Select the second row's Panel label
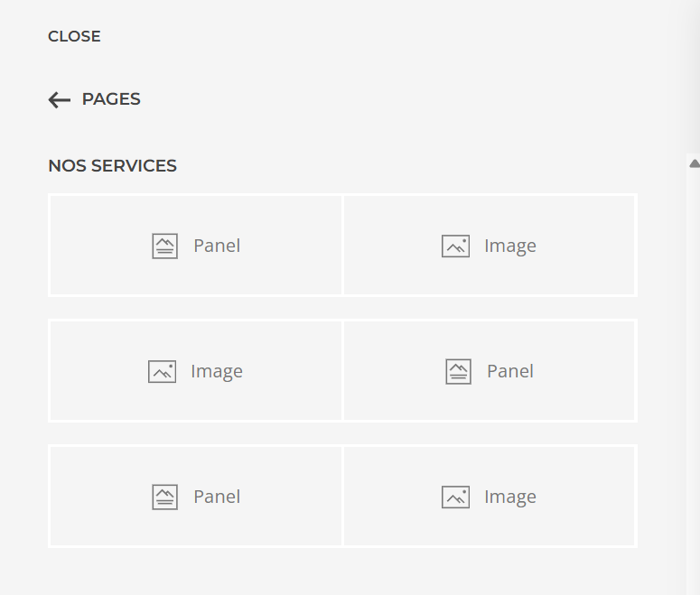The height and width of the screenshot is (595, 700). pos(510,371)
